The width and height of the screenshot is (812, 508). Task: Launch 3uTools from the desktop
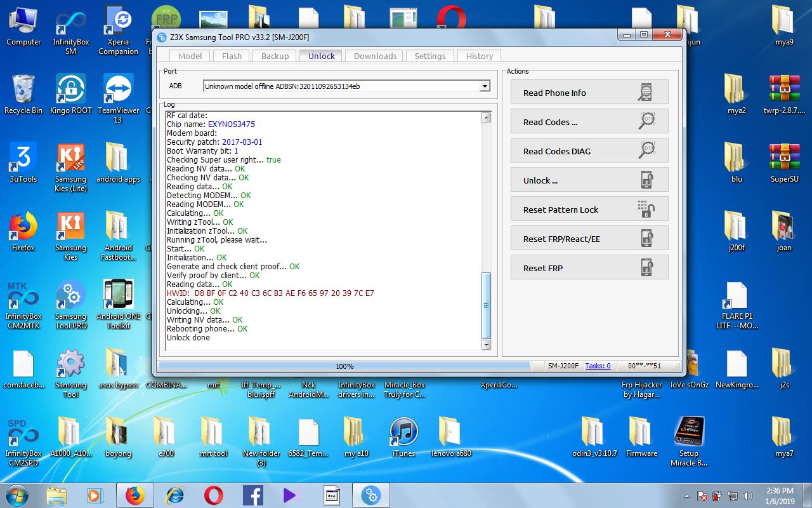23,163
